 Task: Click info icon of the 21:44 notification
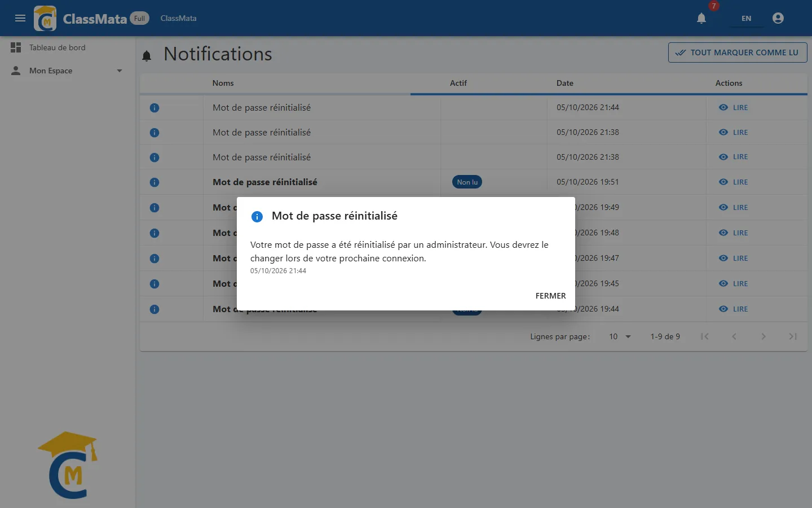155,107
